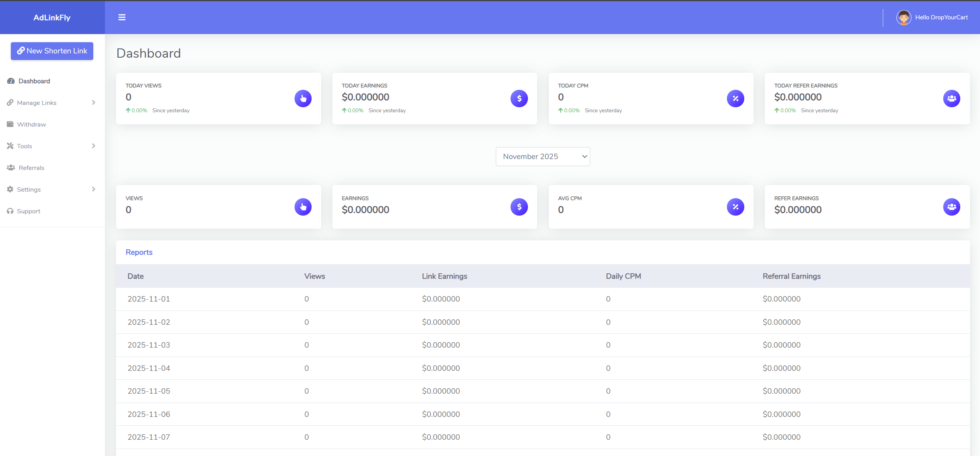Click the Today Refer Earnings users icon
Image resolution: width=980 pixels, height=456 pixels.
click(951, 99)
